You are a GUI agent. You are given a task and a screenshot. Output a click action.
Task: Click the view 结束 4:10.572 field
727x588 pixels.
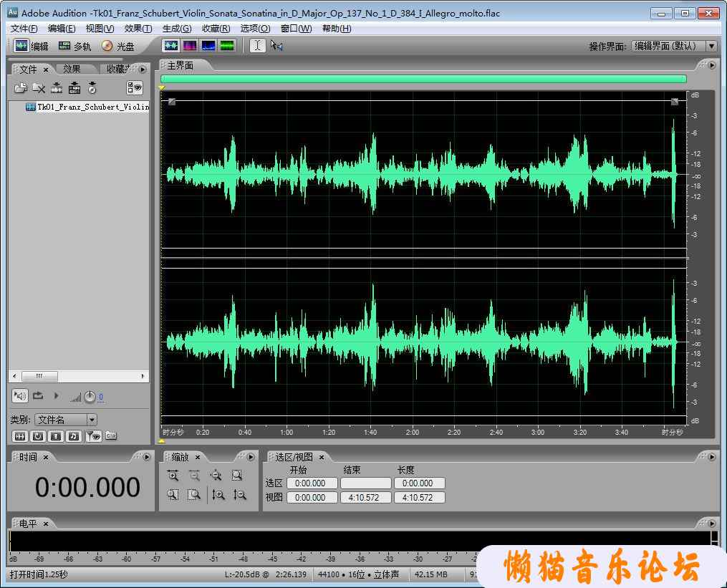(366, 498)
